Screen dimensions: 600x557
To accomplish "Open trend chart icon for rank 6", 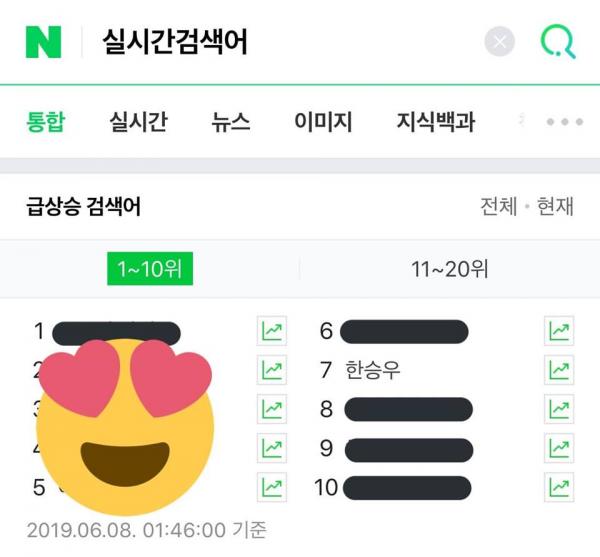I will [x=559, y=331].
